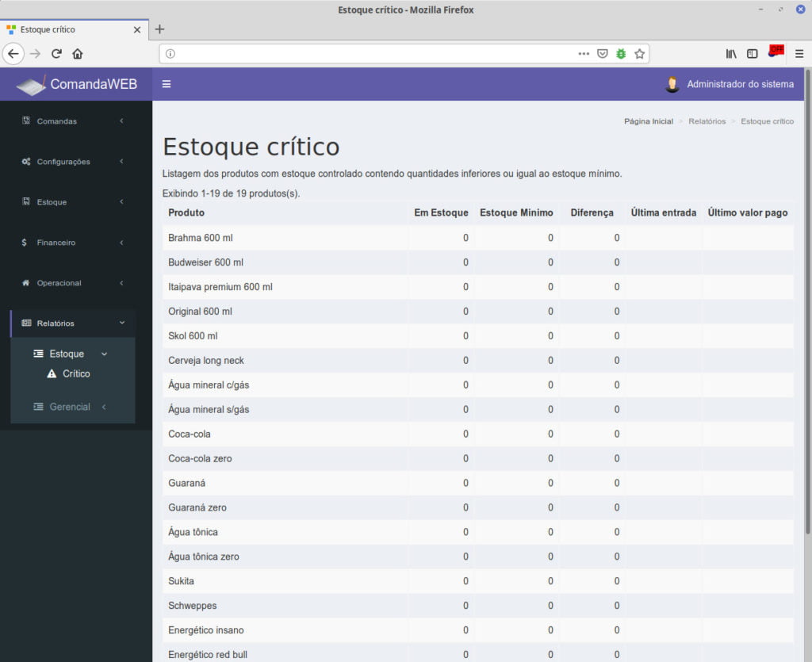Image resolution: width=812 pixels, height=662 pixels.
Task: Click the ComandaWEB logo
Action: [x=77, y=84]
